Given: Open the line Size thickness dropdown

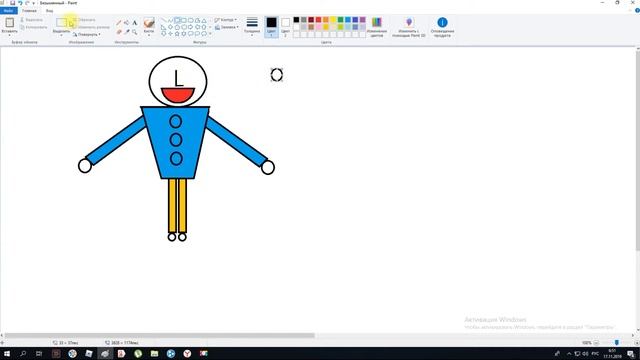Looking at the screenshot, I should coord(252,26).
